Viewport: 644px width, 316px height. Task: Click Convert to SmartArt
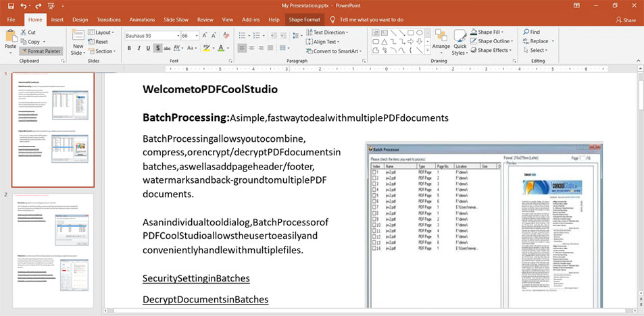[335, 51]
